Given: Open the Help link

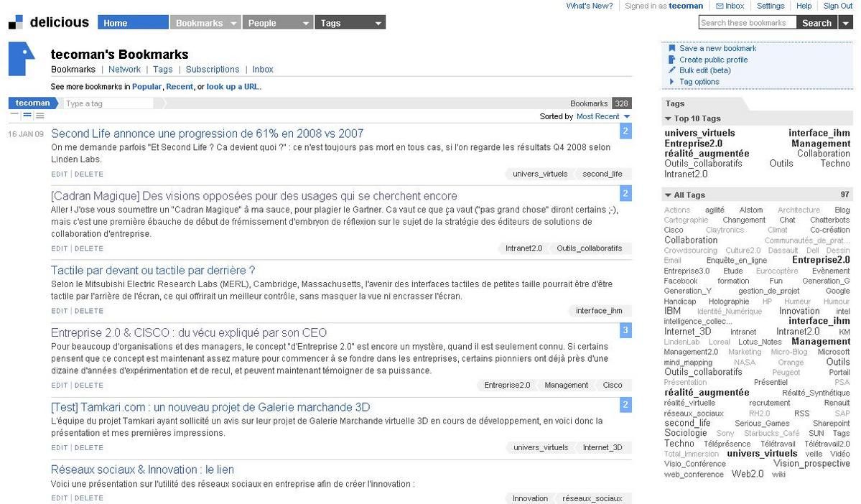Looking at the screenshot, I should tap(804, 6).
